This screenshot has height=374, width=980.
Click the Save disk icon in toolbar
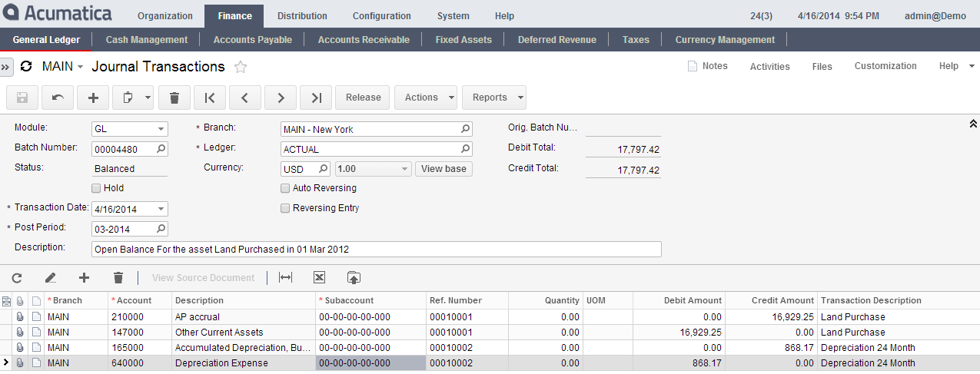pos(22,98)
